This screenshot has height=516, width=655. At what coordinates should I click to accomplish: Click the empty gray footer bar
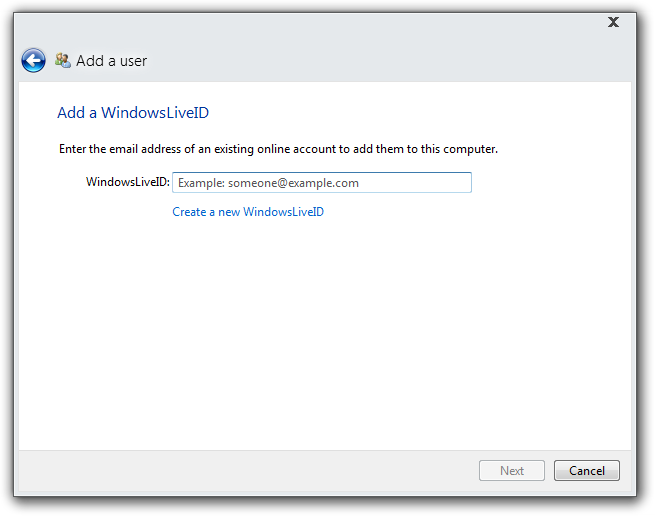click(250, 470)
